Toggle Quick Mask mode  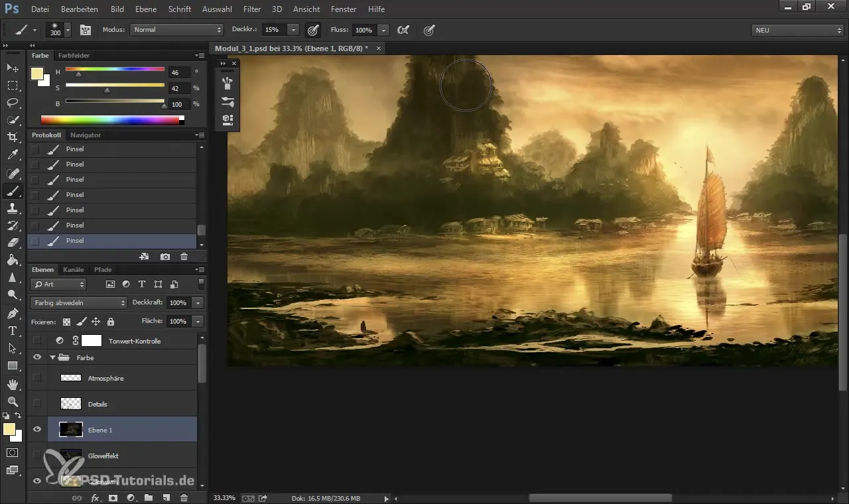coord(13,453)
